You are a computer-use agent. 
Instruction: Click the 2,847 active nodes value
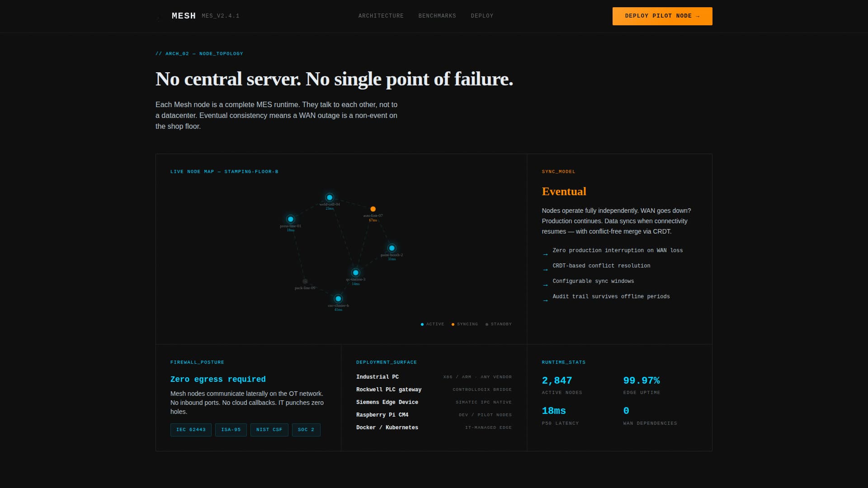coord(557,380)
